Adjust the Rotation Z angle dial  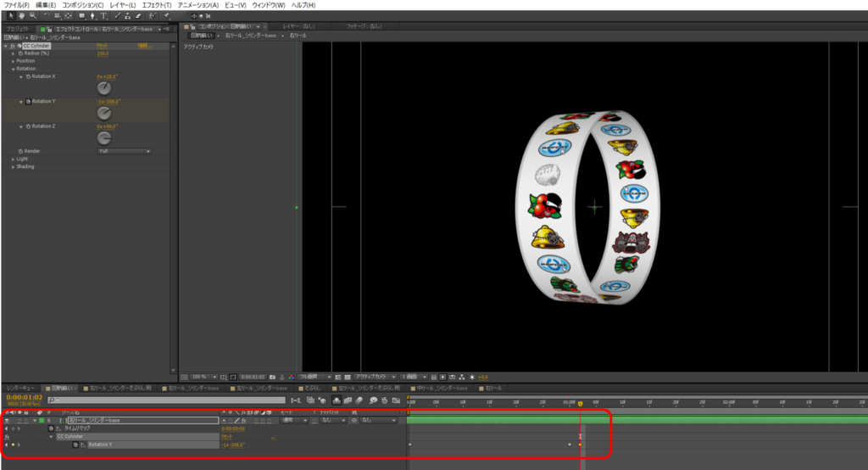click(x=104, y=138)
